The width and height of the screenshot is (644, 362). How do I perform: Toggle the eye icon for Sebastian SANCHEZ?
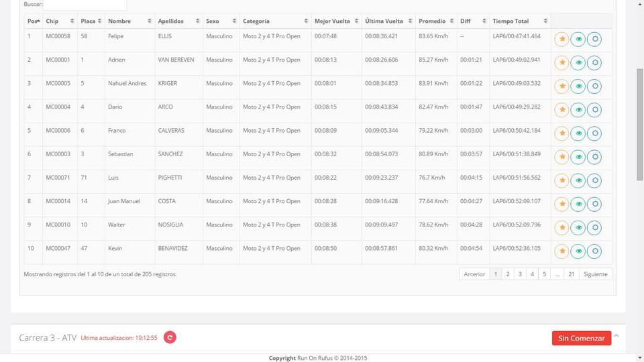(578, 157)
